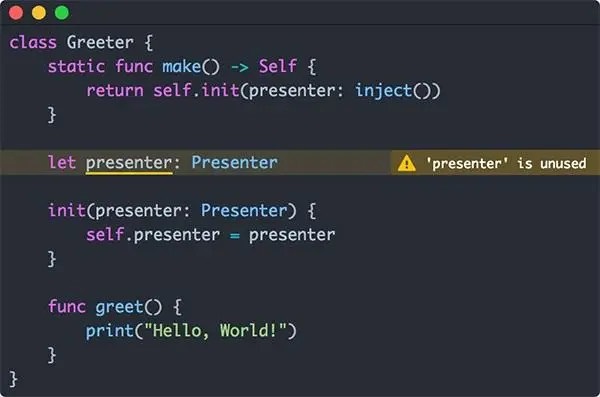Viewport: 600px width, 397px height.
Task: Click the greet function name
Action: click(x=119, y=307)
